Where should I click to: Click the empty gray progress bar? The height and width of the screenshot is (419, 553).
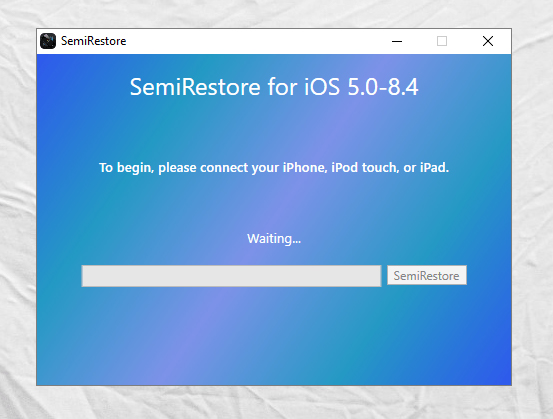click(x=231, y=276)
